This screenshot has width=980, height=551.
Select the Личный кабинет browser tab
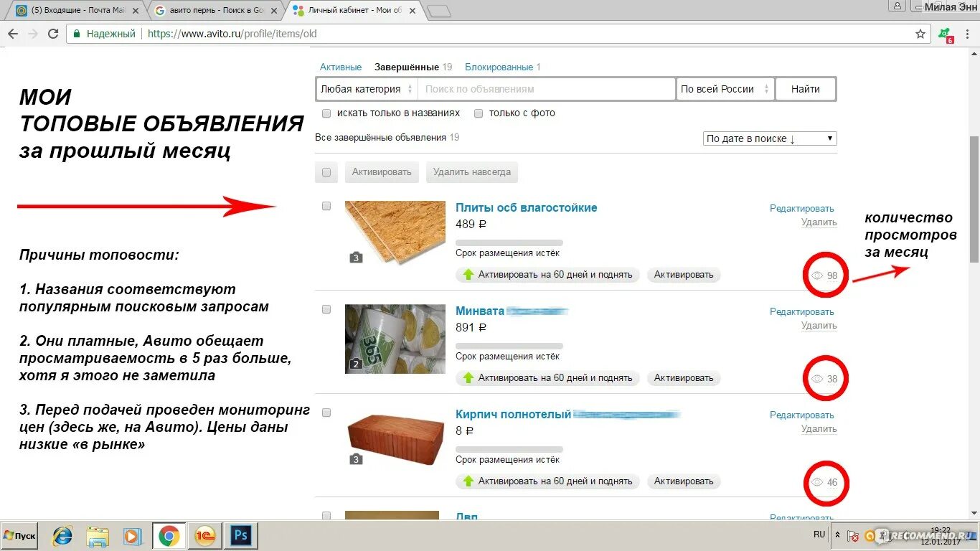353,11
